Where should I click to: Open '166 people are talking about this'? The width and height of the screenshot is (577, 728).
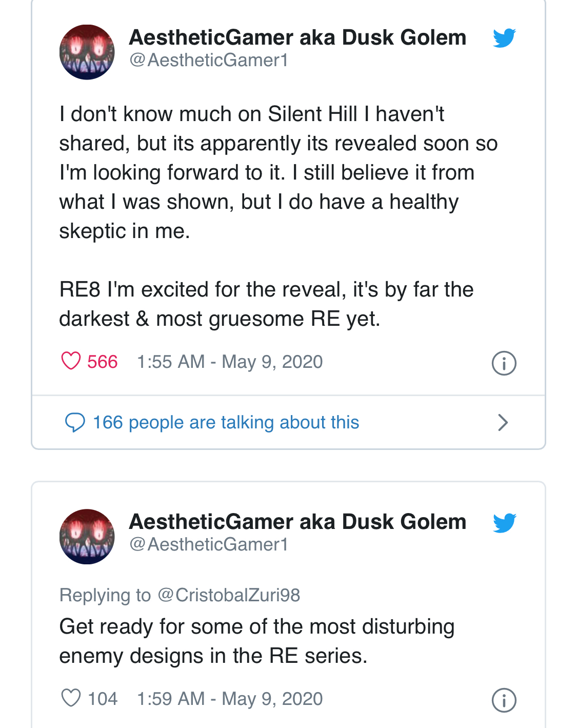226,423
